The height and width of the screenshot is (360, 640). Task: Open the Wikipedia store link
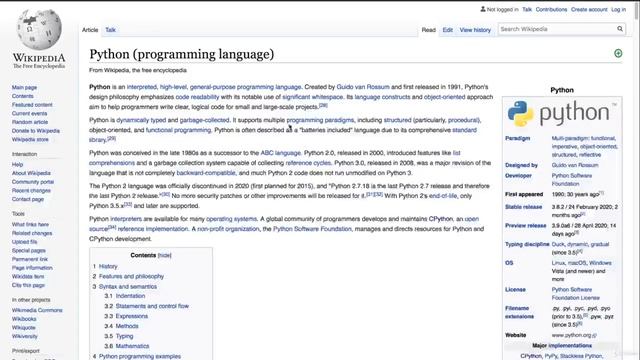point(30,139)
